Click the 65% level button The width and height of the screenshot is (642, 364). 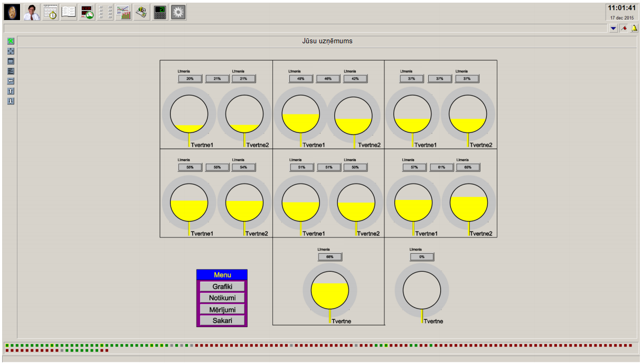coord(468,167)
